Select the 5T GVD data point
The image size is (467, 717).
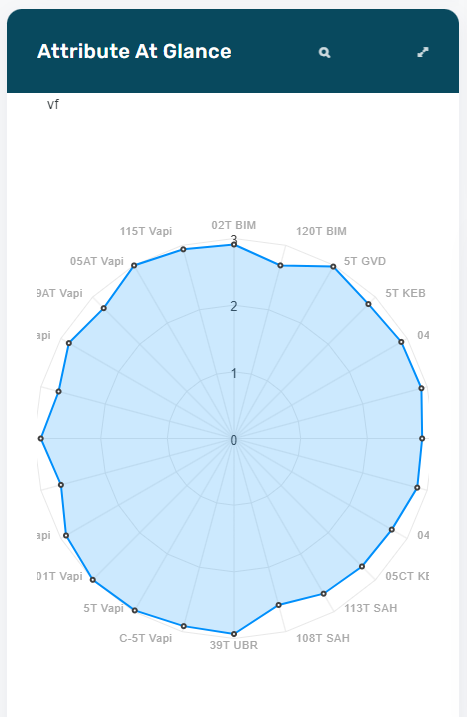[333, 267]
